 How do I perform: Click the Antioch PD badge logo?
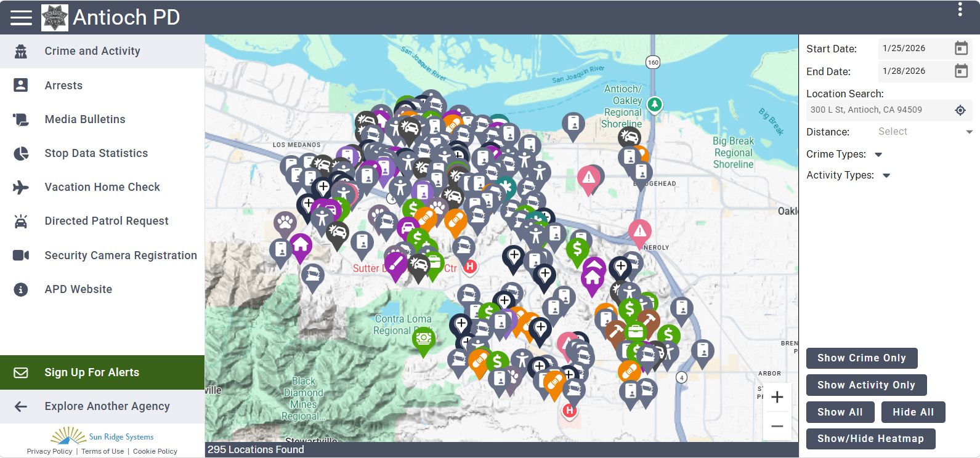(x=55, y=17)
